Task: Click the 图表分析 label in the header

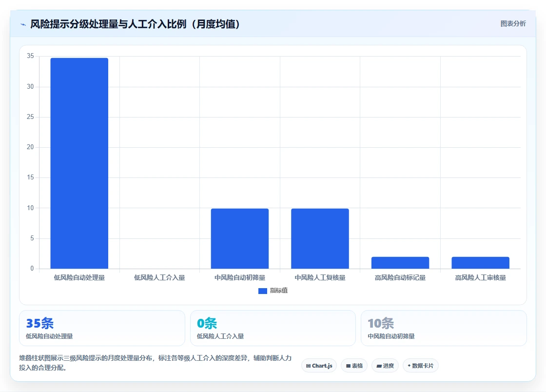Action: click(513, 24)
